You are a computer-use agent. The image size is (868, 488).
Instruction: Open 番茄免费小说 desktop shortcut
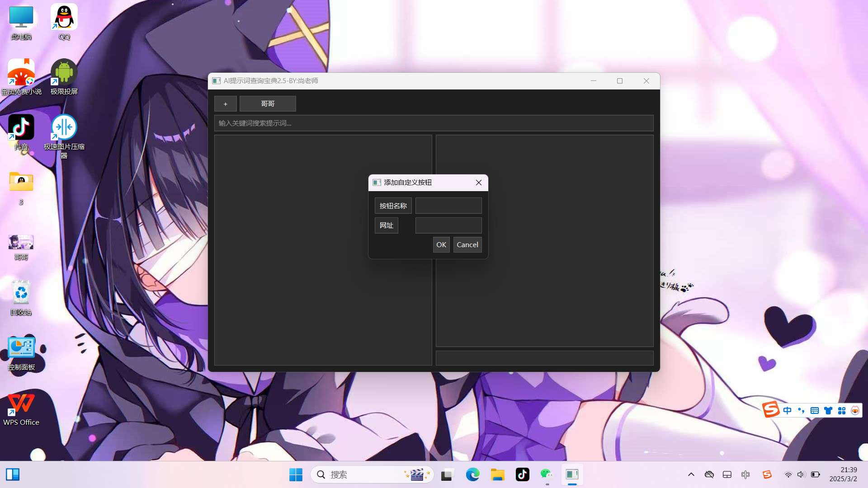coord(21,77)
